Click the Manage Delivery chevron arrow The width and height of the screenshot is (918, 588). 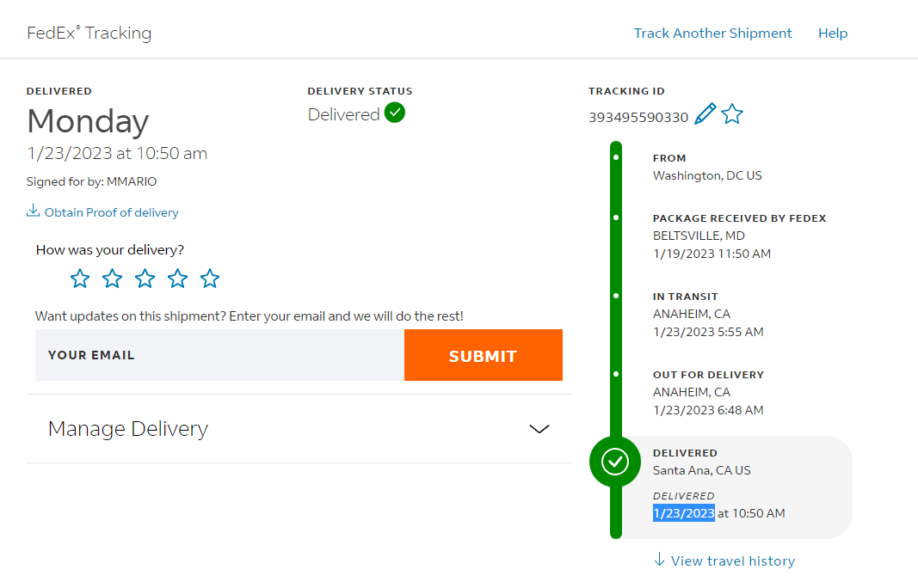[539, 429]
